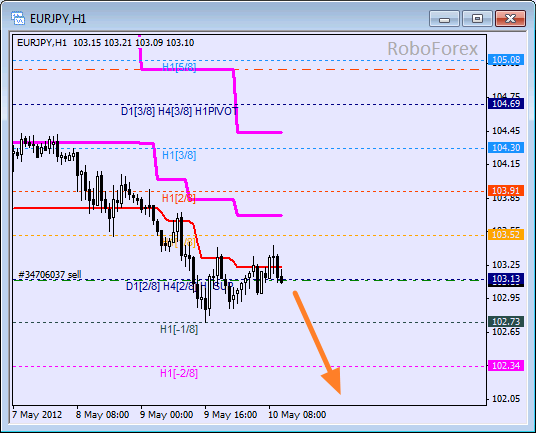Close the EURJPY,H1 chart window
Screen dimensions: 536x433
coord(510,18)
